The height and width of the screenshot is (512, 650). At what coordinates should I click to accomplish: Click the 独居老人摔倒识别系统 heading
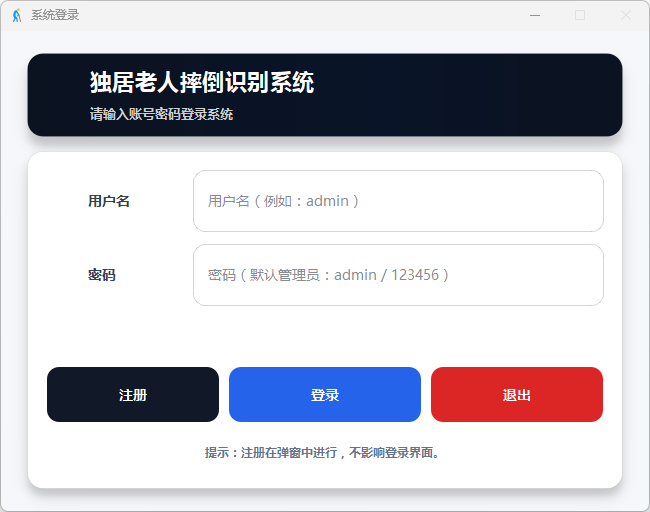pos(202,82)
